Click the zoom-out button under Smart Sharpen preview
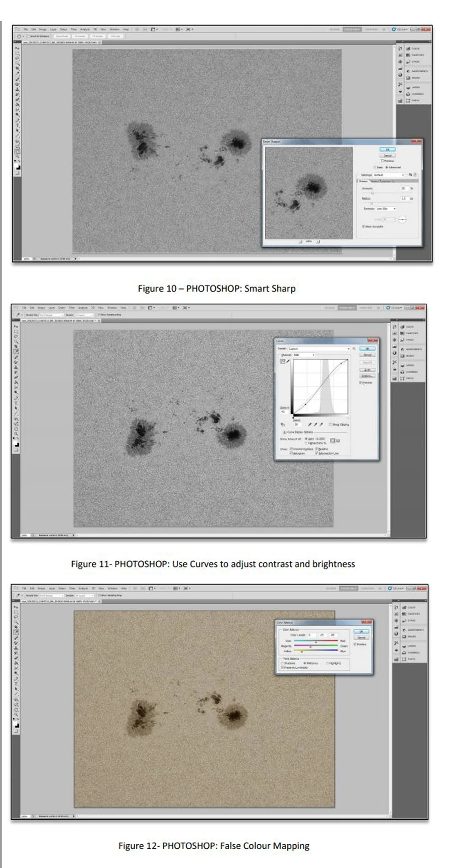Image resolution: width=466 pixels, height=868 pixels. coord(301,242)
